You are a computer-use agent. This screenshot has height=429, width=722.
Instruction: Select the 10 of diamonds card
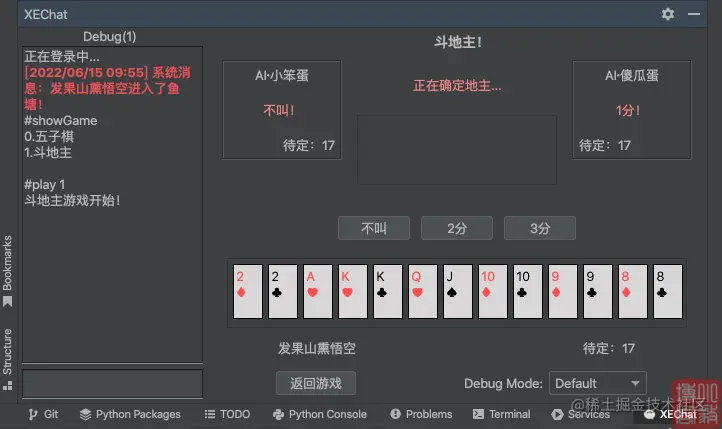(493, 291)
